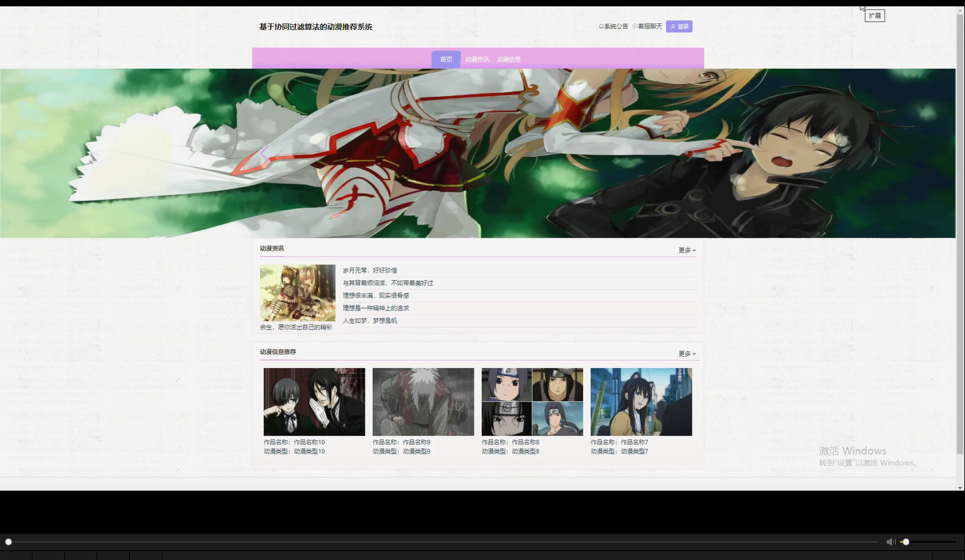Screen dimensions: 965x560
Task: Switch to the 首页 tab
Action: pyautogui.click(x=446, y=59)
